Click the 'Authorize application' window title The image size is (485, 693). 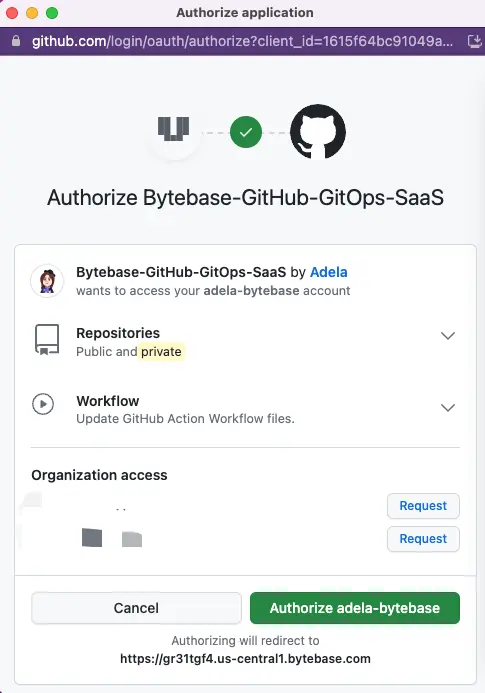(x=245, y=13)
